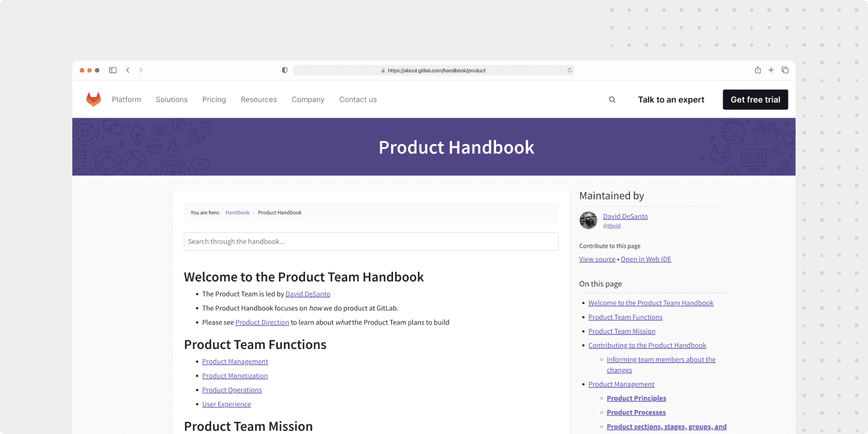Reload the page using the refresh icon

[x=570, y=71]
